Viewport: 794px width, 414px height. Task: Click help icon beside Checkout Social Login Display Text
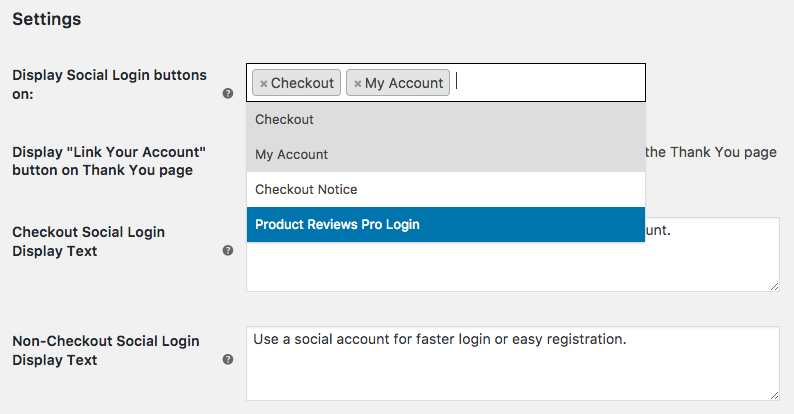click(x=228, y=251)
